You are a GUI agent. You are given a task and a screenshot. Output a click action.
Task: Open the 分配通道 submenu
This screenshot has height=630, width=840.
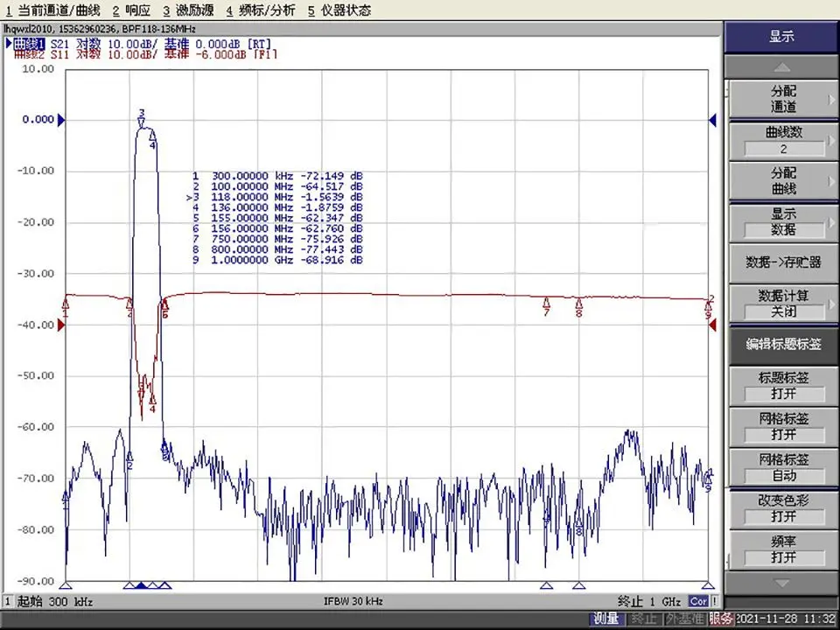pos(781,99)
